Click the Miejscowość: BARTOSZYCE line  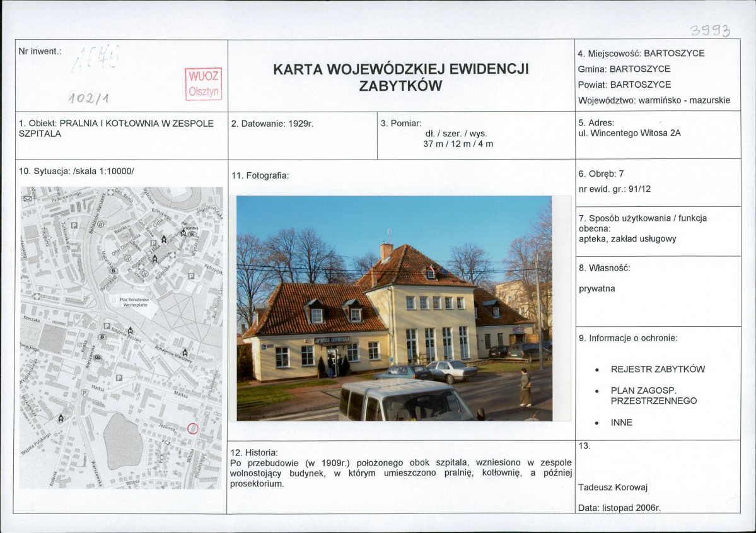[x=641, y=53]
